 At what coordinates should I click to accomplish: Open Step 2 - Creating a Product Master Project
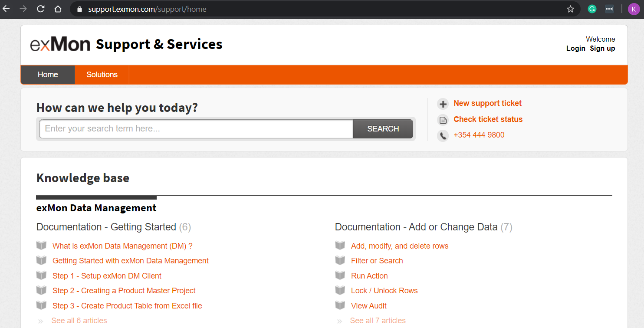tap(124, 291)
